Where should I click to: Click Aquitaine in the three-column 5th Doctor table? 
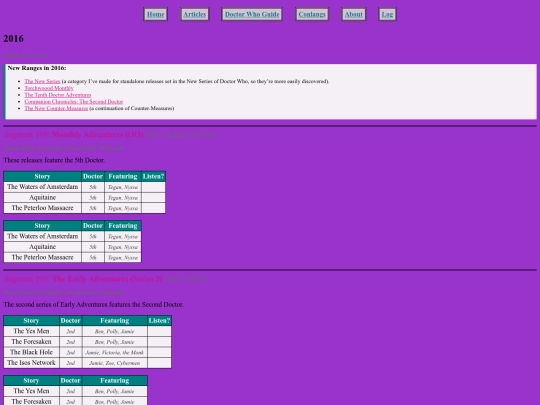pos(43,247)
